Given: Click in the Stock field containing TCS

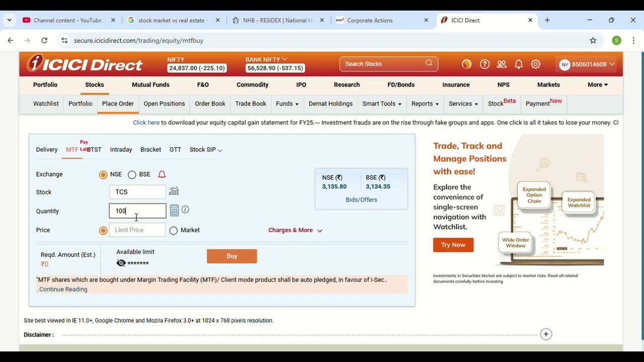Looking at the screenshot, I should click(137, 192).
